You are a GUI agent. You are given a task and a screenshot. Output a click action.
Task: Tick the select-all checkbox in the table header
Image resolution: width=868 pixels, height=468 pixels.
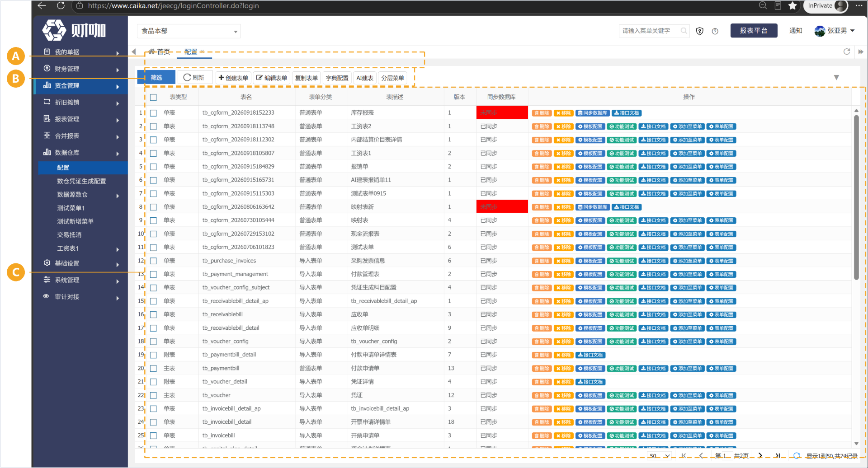pyautogui.click(x=153, y=97)
